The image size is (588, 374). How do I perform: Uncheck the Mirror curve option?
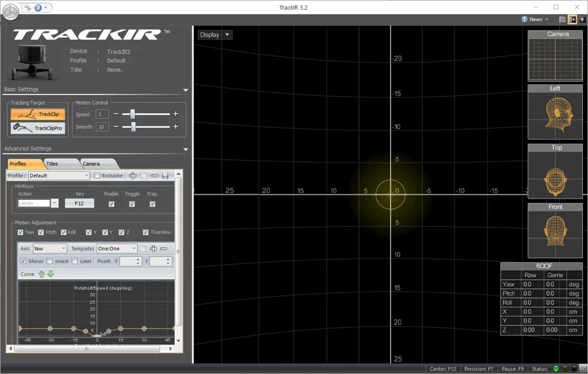click(23, 261)
